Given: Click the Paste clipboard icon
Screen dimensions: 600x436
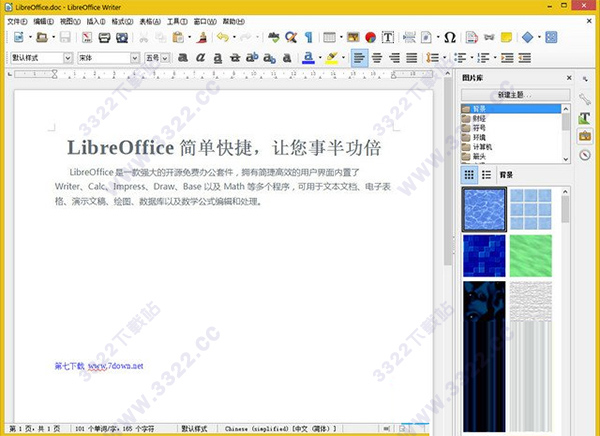Looking at the screenshot, I should [x=178, y=37].
